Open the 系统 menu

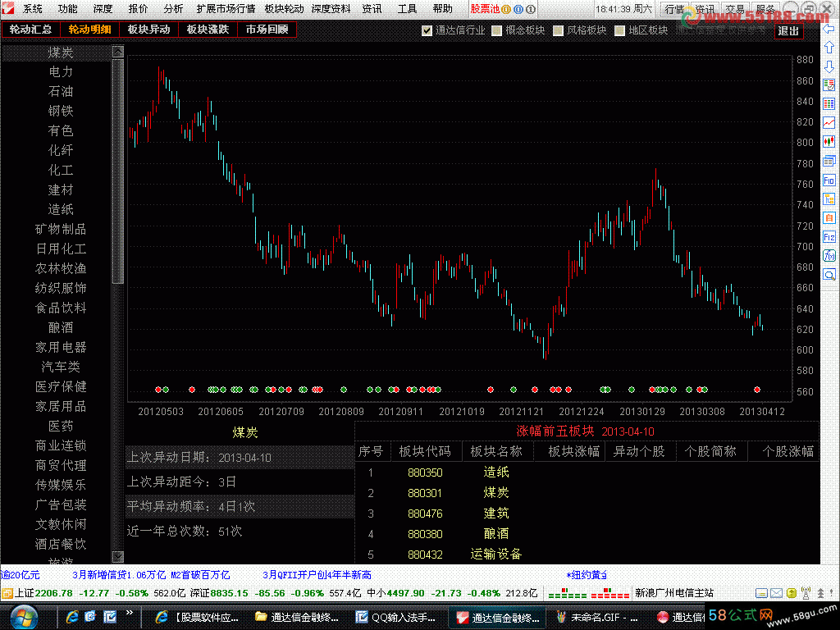(33, 9)
